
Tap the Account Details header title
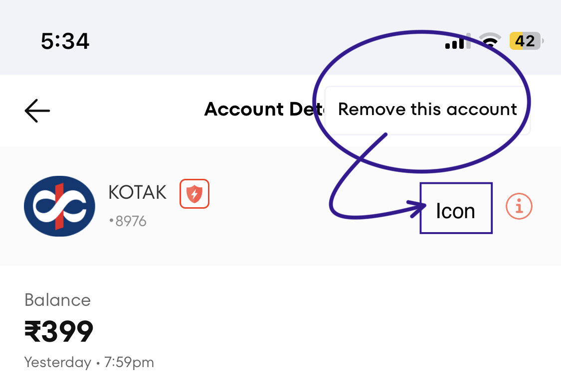click(264, 110)
